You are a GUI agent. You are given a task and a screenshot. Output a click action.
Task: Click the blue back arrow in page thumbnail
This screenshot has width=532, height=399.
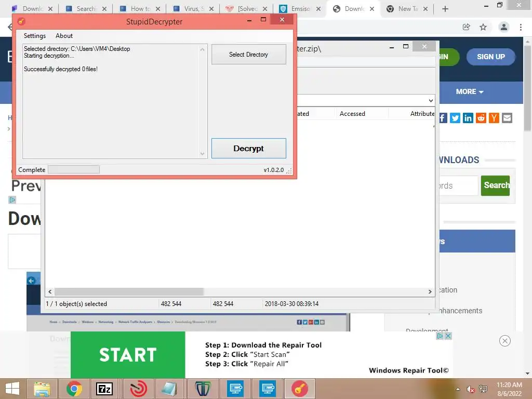(x=31, y=281)
